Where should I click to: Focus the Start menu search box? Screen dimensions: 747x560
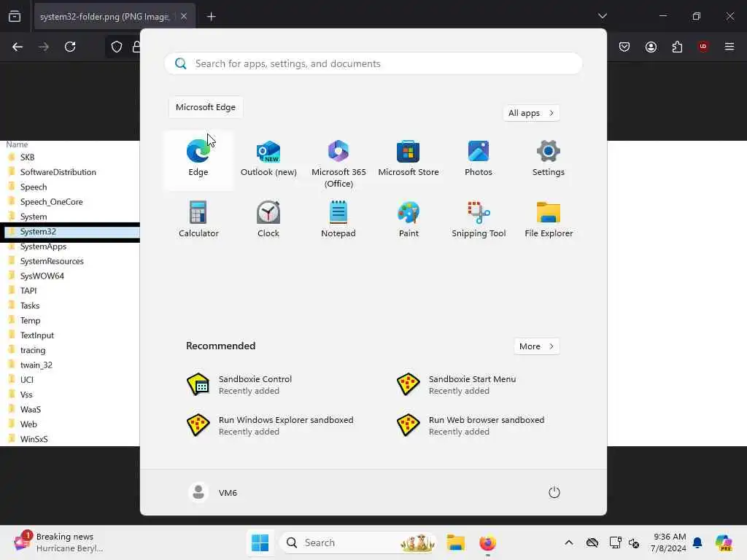click(x=373, y=64)
